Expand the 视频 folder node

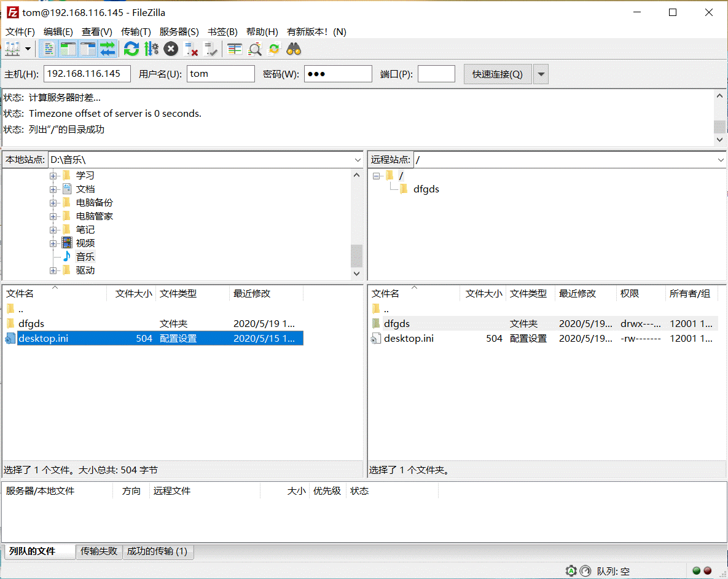[53, 243]
